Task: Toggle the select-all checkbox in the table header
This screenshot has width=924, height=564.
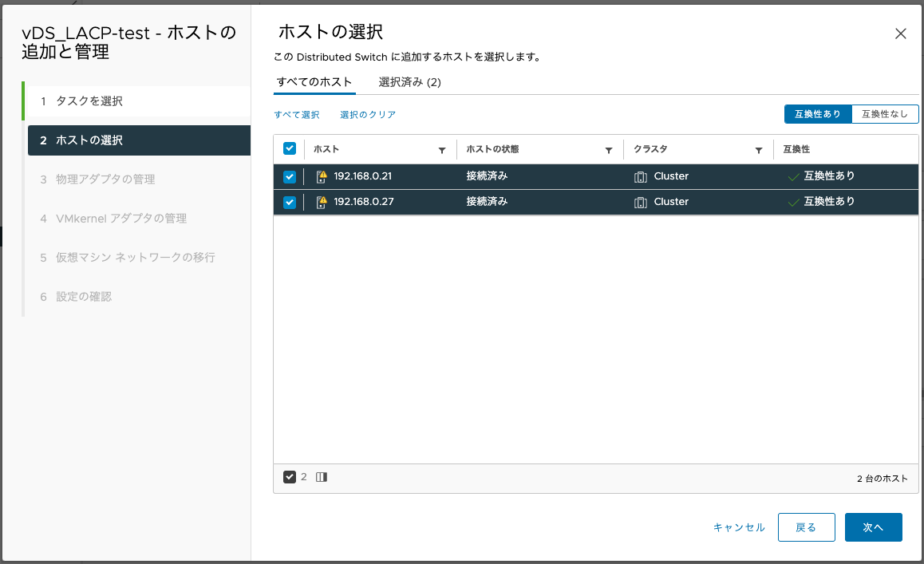Action: (x=290, y=148)
